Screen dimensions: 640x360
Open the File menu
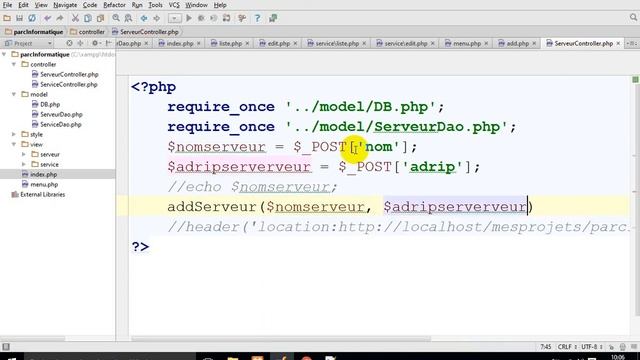point(7,5)
